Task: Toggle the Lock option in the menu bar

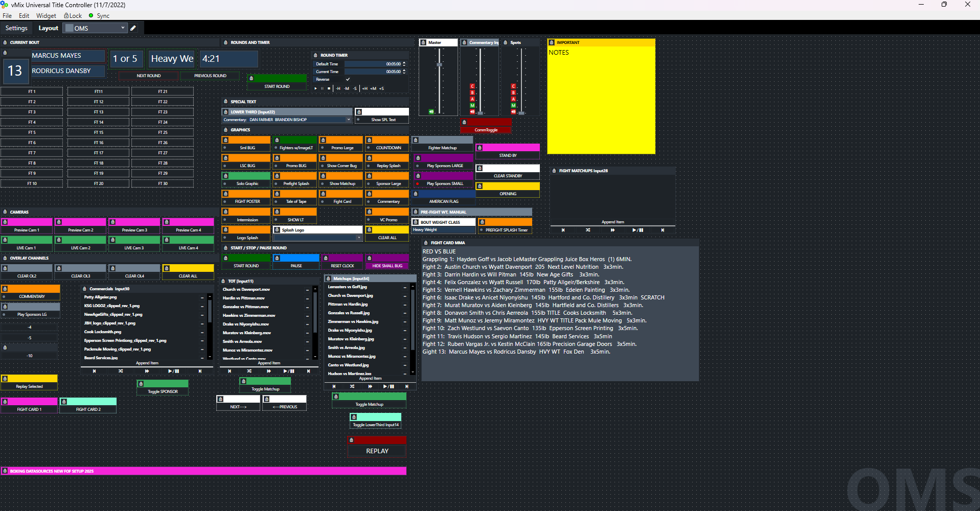Action: tap(73, 16)
